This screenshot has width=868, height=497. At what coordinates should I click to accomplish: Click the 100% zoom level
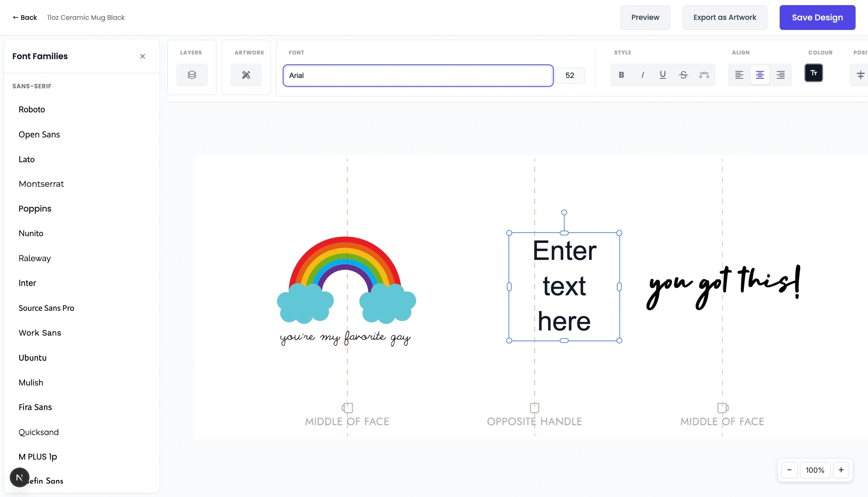(x=815, y=470)
